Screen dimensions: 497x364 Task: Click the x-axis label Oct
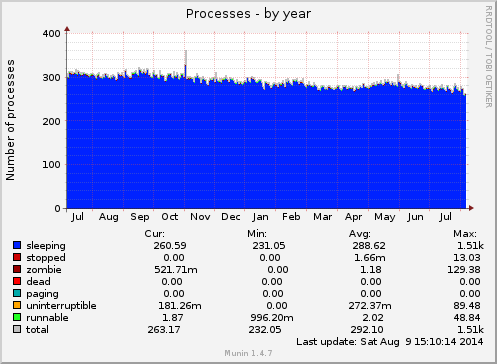pyautogui.click(x=170, y=217)
